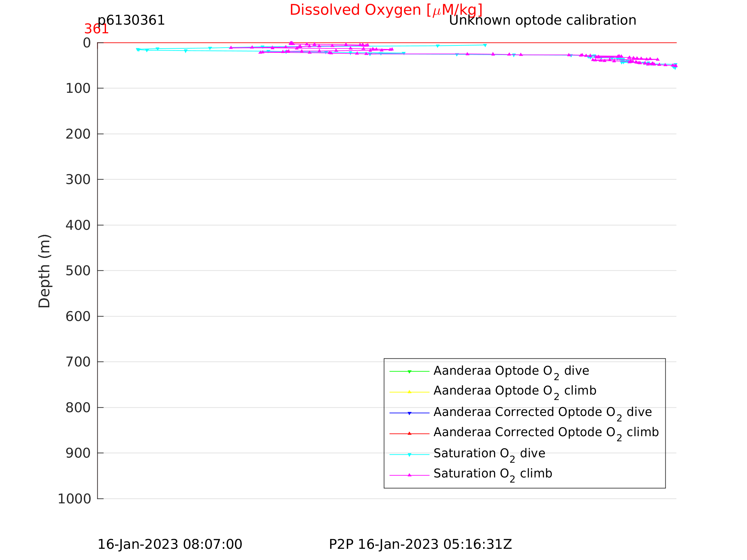
Task: Click 'Unknown optode calibration' text
Action: [543, 20]
